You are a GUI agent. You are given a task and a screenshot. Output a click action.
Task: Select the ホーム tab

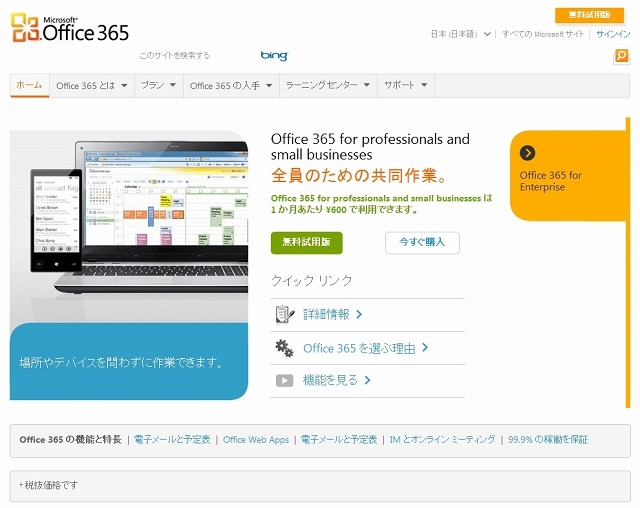click(29, 85)
